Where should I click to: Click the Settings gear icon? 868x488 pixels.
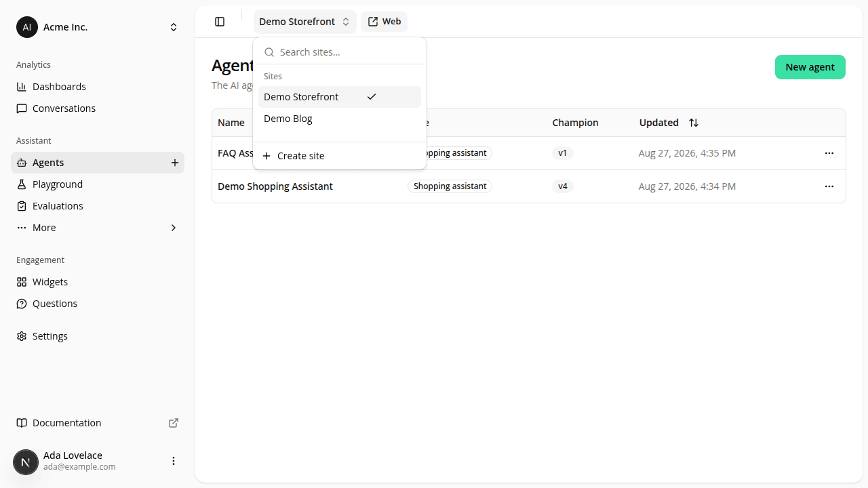22,336
